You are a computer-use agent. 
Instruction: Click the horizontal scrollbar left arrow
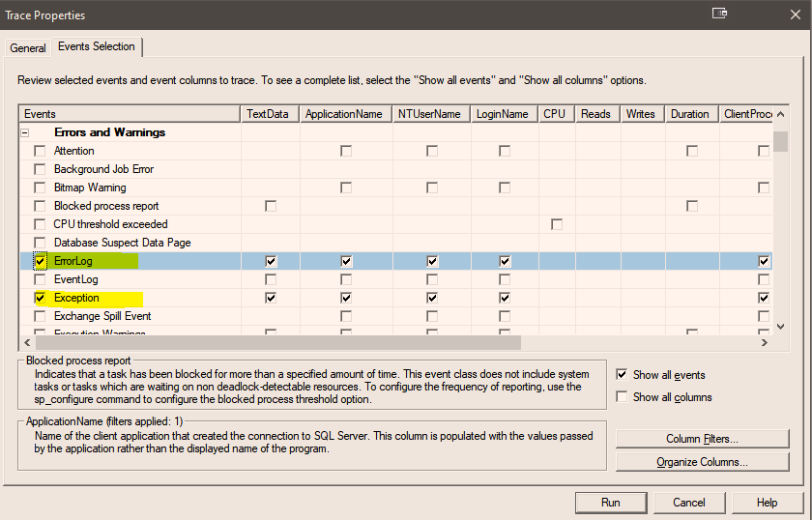click(27, 342)
